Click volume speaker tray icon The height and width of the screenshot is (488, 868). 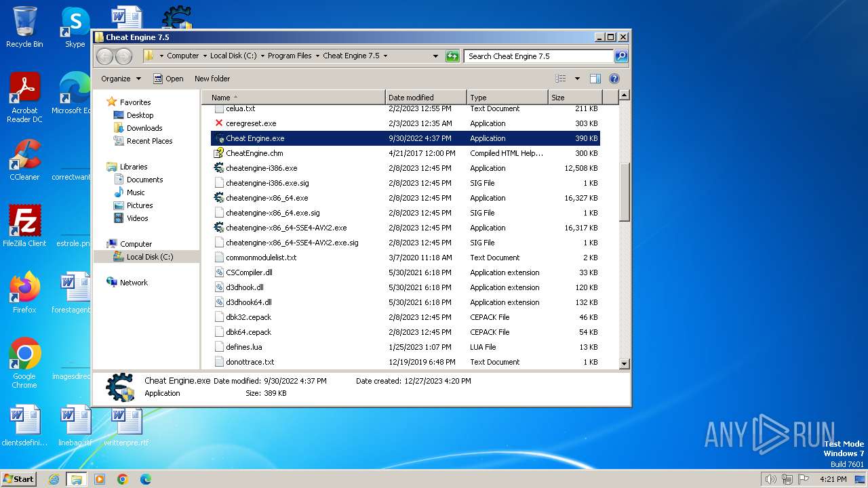coord(770,479)
